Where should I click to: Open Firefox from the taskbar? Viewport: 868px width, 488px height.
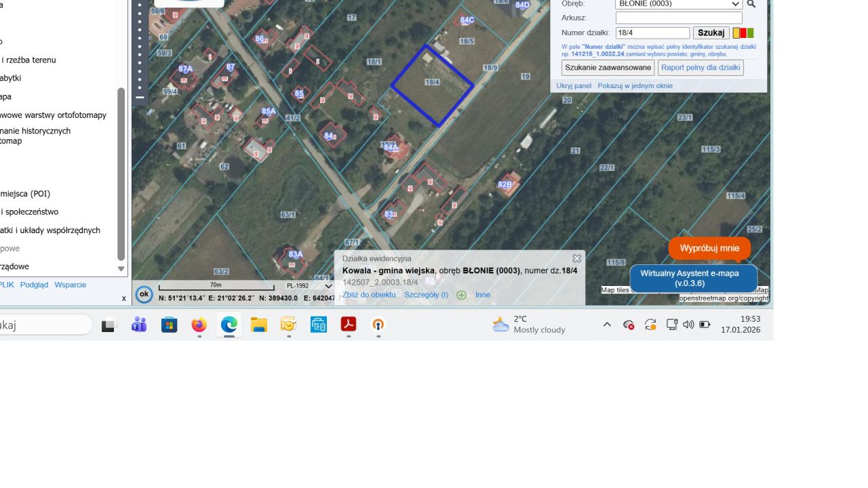(199, 325)
